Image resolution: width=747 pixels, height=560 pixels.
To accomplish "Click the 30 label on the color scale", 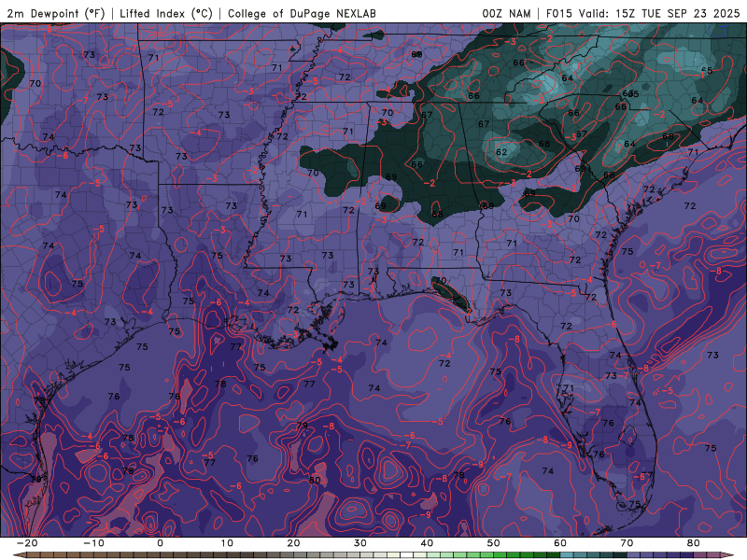I will coord(360,543).
